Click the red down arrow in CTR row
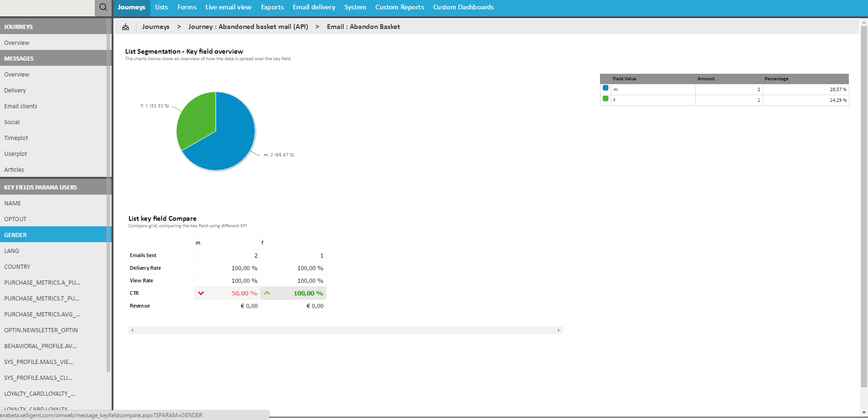 tap(201, 294)
